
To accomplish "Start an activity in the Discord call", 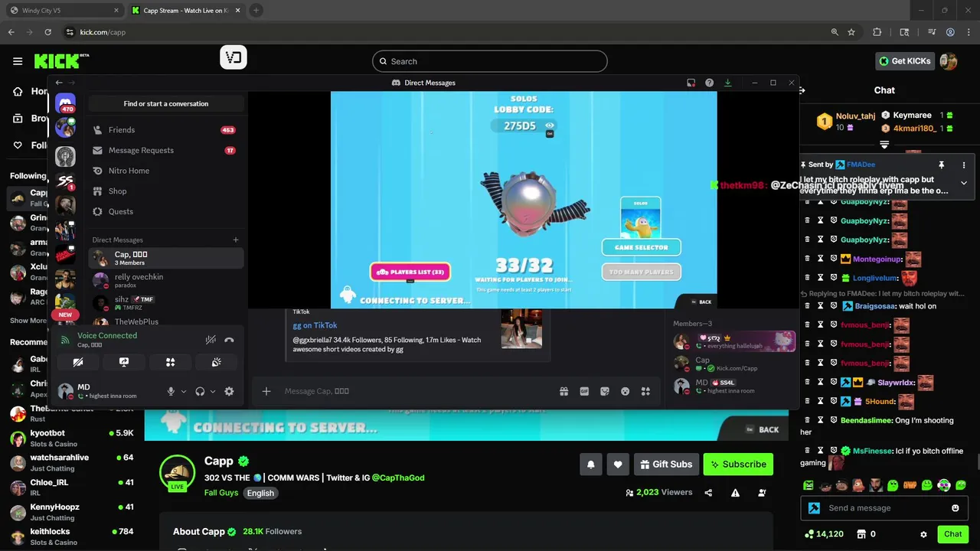I will [171, 362].
